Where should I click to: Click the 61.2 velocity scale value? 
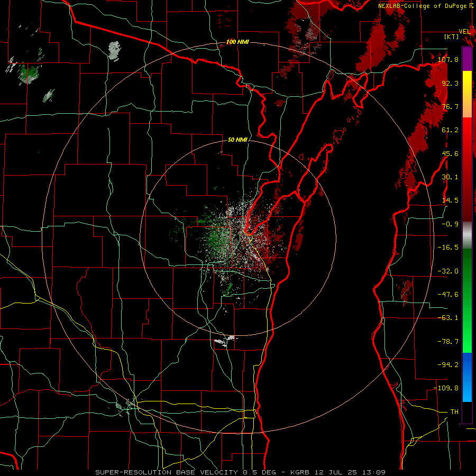tap(450, 130)
